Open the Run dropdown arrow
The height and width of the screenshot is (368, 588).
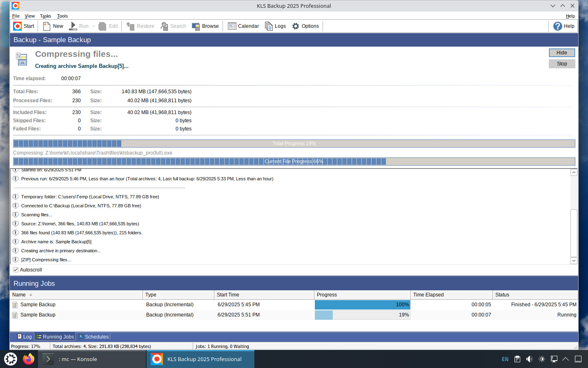click(94, 26)
